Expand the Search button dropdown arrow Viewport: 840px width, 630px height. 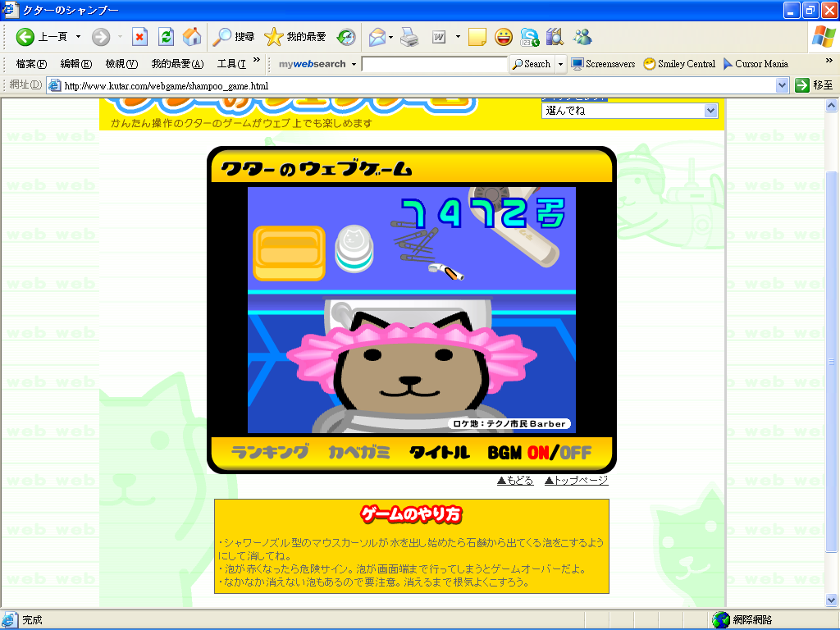[x=560, y=64]
